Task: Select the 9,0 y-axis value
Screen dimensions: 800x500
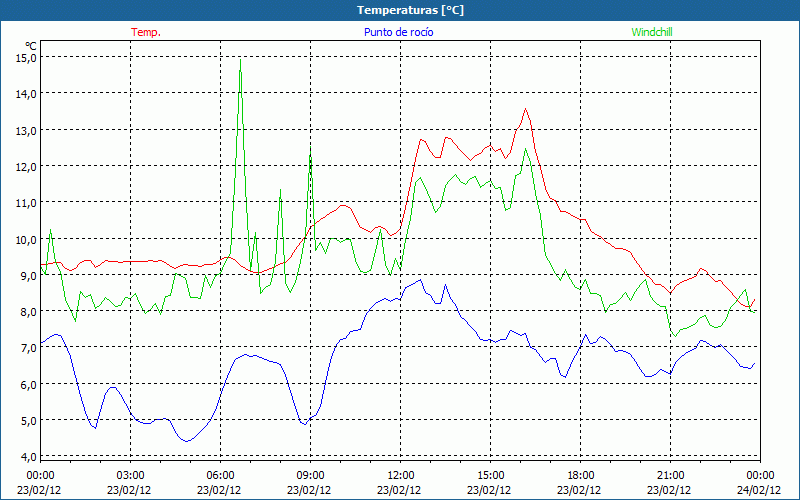Action: (x=29, y=276)
